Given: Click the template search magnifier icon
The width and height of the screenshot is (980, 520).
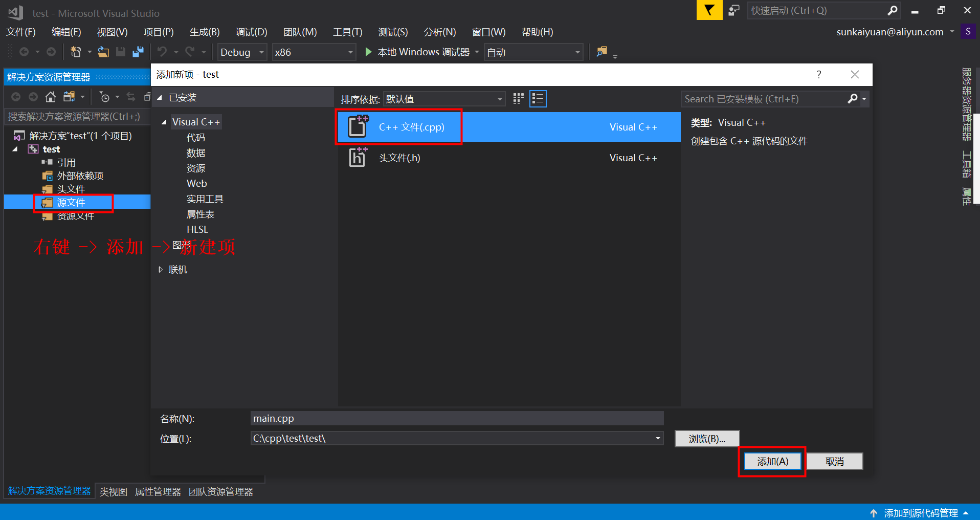Looking at the screenshot, I should [x=852, y=99].
